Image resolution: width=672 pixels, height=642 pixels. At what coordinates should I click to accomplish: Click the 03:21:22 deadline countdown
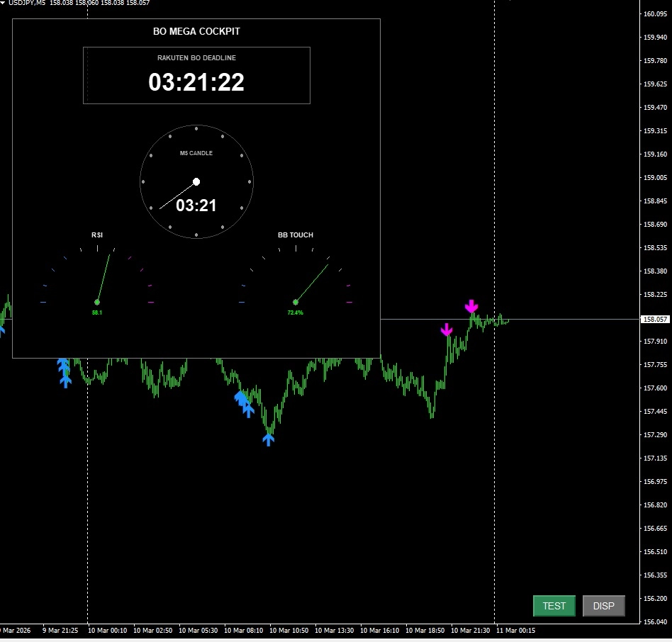click(196, 81)
